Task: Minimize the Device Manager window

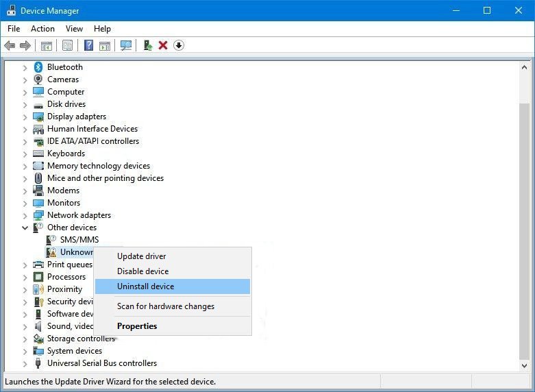Action: (x=456, y=10)
